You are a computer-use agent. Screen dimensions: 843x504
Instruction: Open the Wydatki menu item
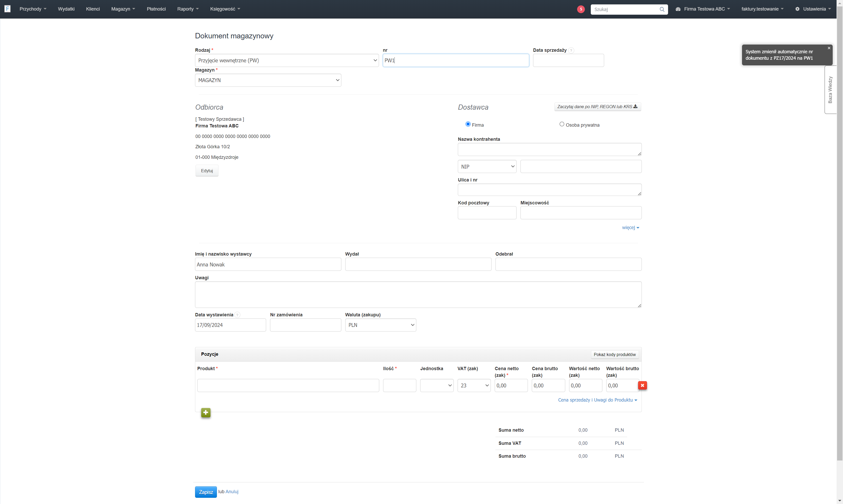pos(66,9)
